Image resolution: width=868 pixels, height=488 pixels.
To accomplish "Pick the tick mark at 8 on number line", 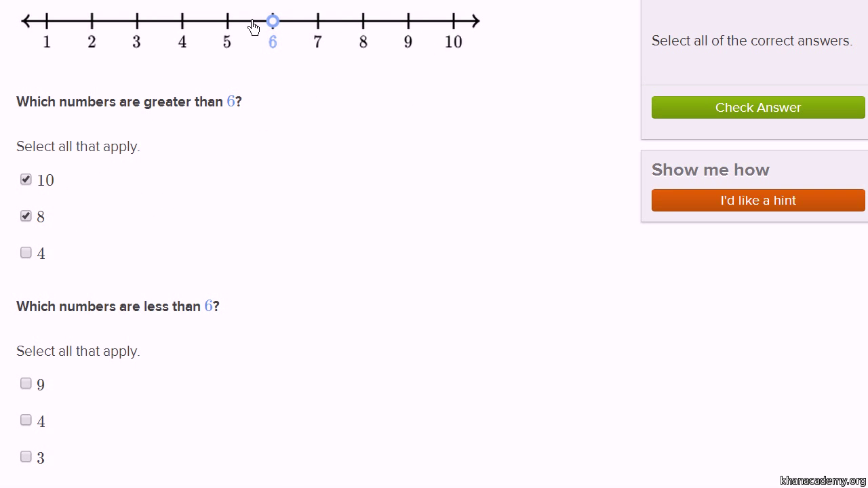I will click(x=363, y=21).
